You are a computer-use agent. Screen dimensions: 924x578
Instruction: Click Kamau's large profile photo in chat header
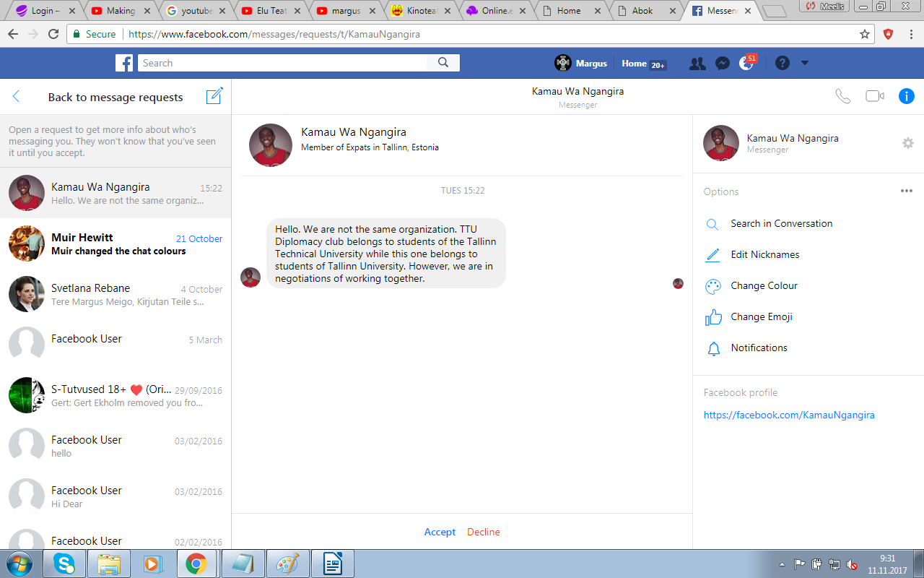[271, 145]
